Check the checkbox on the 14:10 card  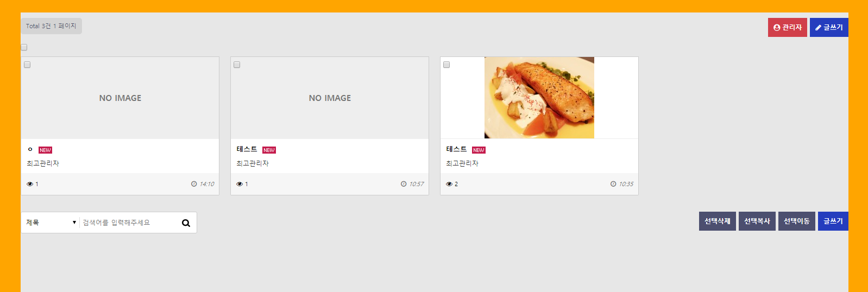tap(27, 65)
